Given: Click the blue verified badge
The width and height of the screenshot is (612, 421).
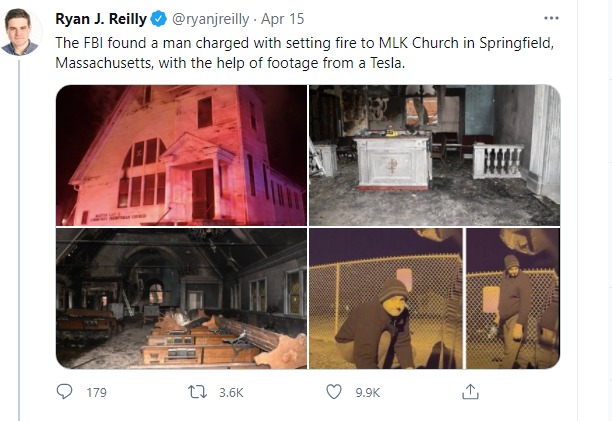Looking at the screenshot, I should 156,18.
